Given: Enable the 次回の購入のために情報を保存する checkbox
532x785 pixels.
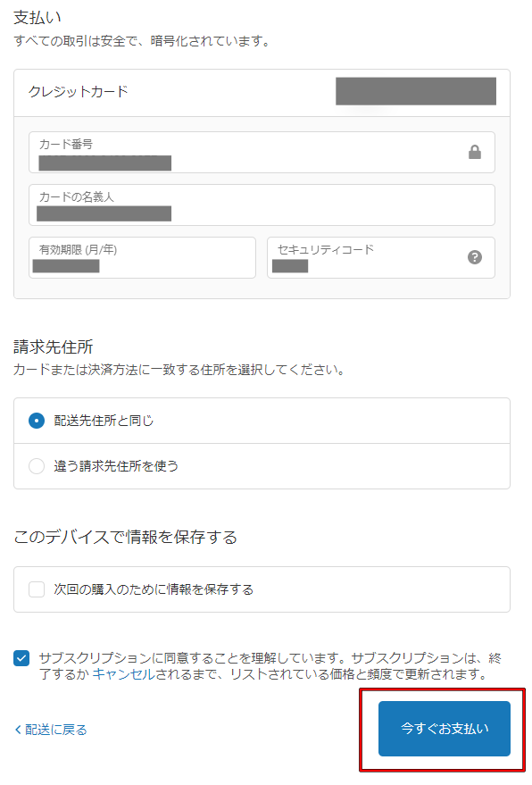Looking at the screenshot, I should pos(37,589).
